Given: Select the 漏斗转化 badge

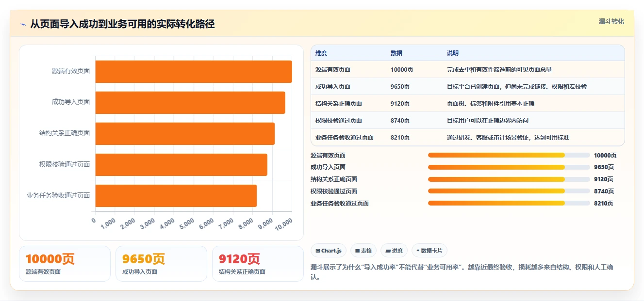Looking at the screenshot, I should pyautogui.click(x=611, y=22).
